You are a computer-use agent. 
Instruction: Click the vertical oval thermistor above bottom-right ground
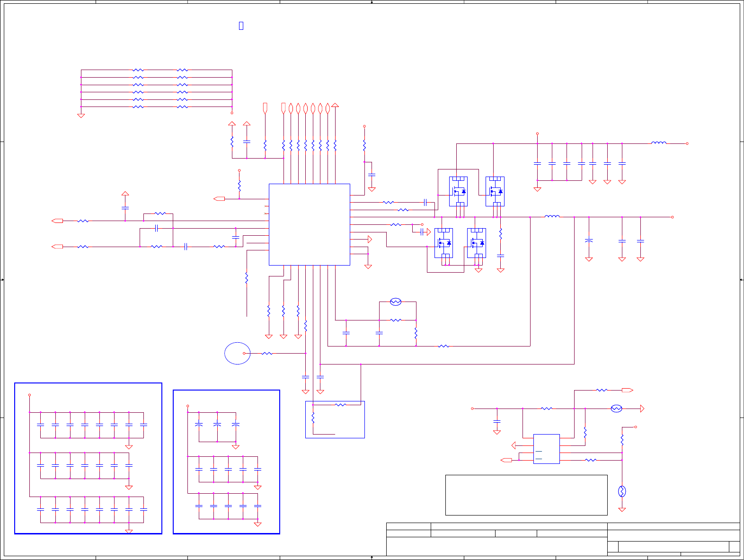click(x=622, y=491)
